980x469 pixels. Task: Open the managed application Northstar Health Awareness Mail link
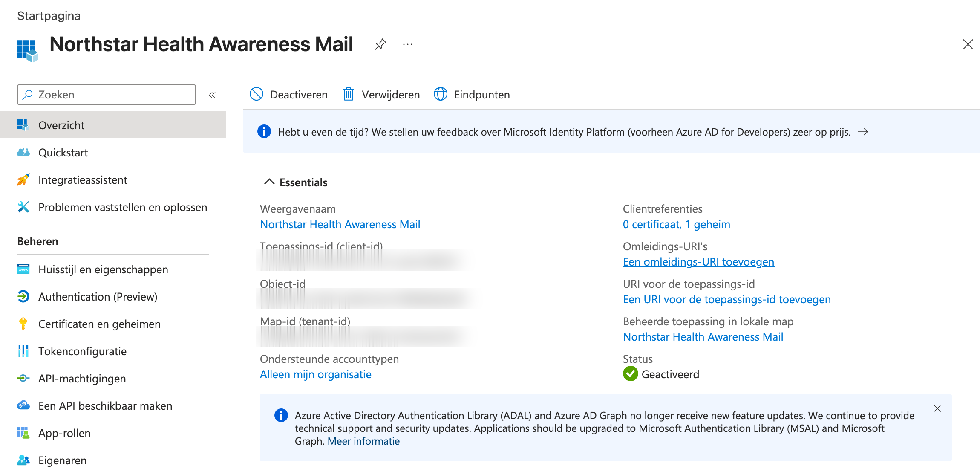[x=703, y=337]
